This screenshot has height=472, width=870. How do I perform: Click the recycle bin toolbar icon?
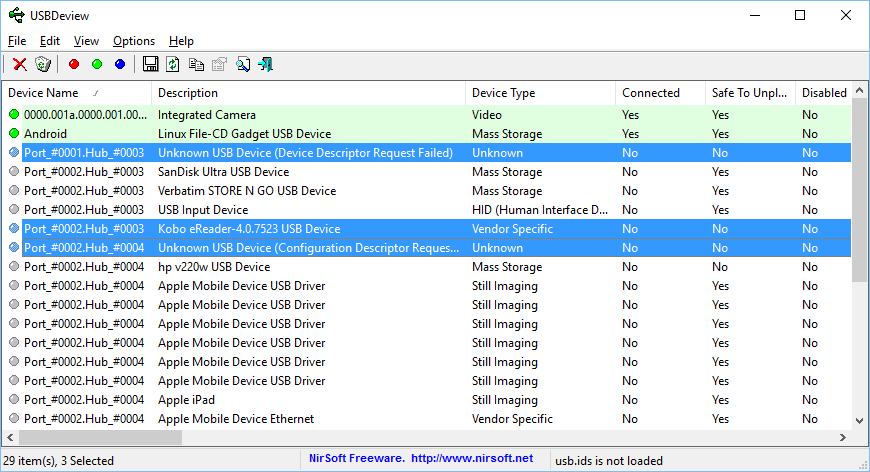tap(42, 64)
